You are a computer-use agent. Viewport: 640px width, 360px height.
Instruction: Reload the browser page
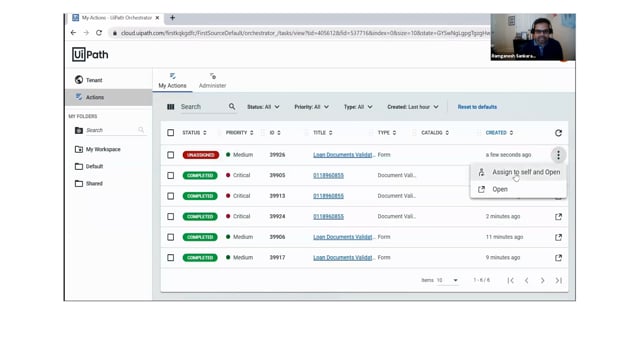99,33
